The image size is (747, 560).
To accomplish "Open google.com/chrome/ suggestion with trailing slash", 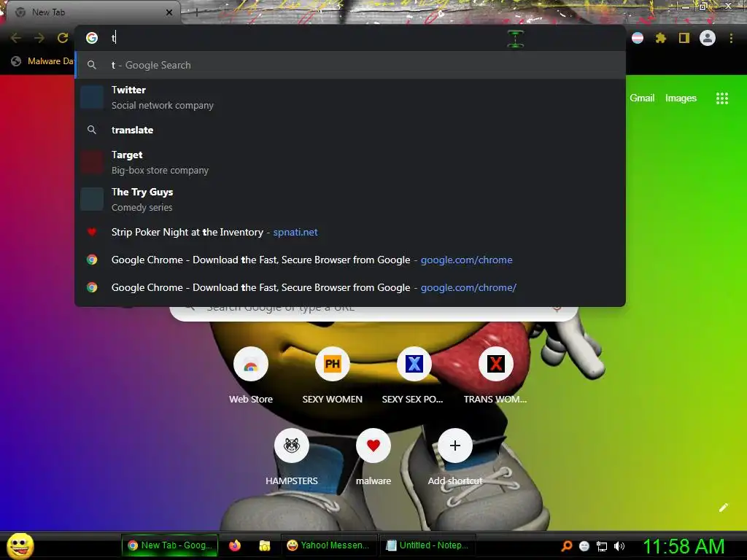I will [350, 287].
